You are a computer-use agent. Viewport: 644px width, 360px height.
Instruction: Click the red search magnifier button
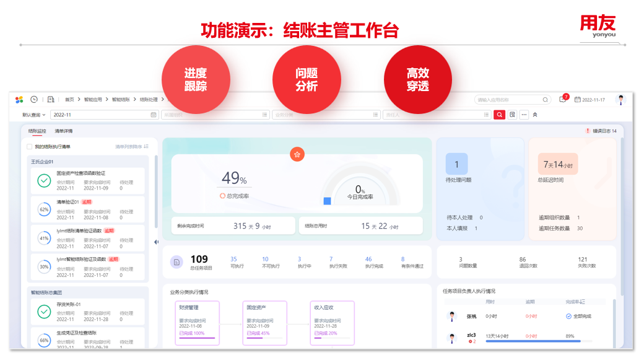click(x=500, y=115)
